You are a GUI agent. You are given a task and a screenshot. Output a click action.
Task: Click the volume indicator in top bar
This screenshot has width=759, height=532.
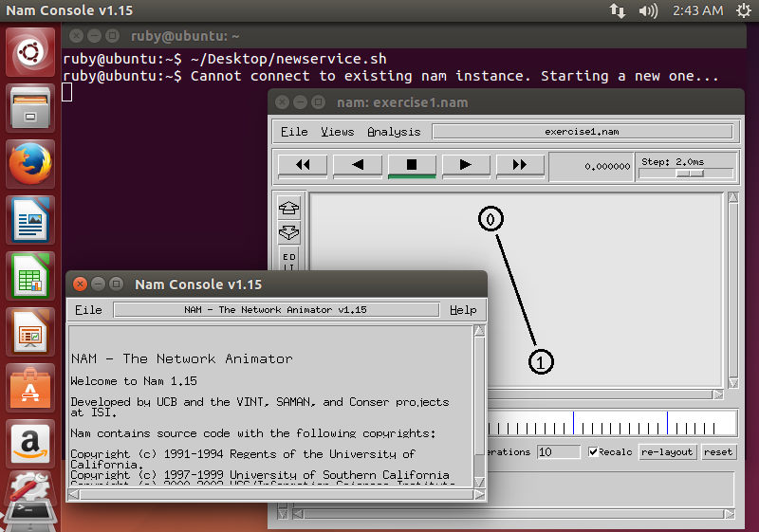648,10
